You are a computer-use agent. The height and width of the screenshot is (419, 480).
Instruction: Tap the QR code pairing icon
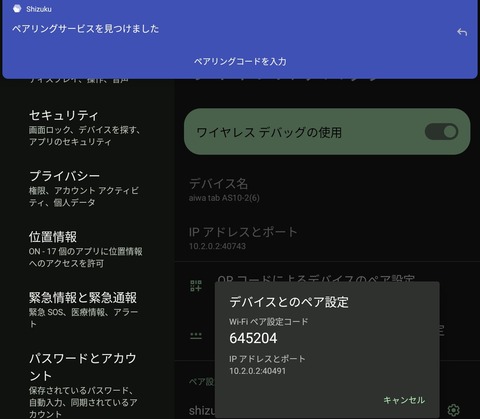(x=196, y=286)
